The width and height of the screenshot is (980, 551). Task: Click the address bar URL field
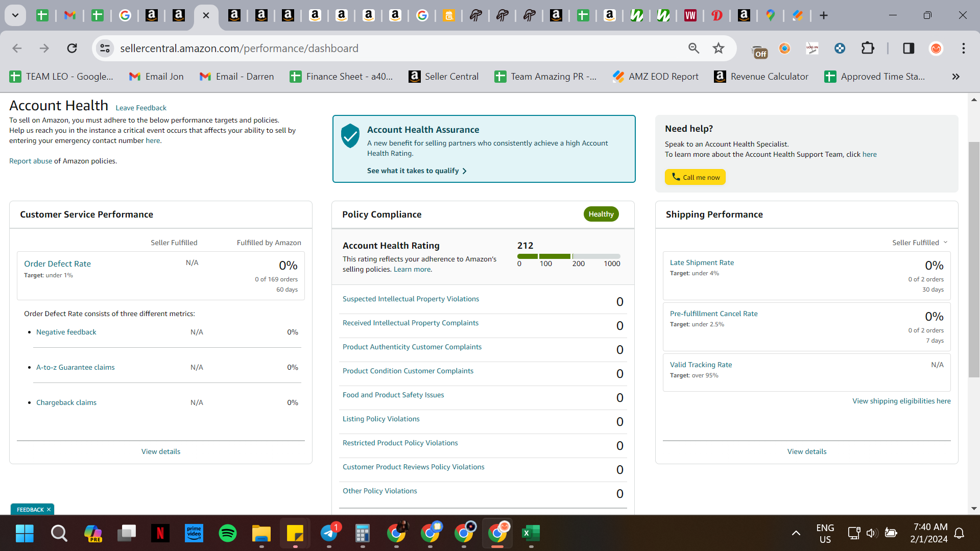point(398,49)
